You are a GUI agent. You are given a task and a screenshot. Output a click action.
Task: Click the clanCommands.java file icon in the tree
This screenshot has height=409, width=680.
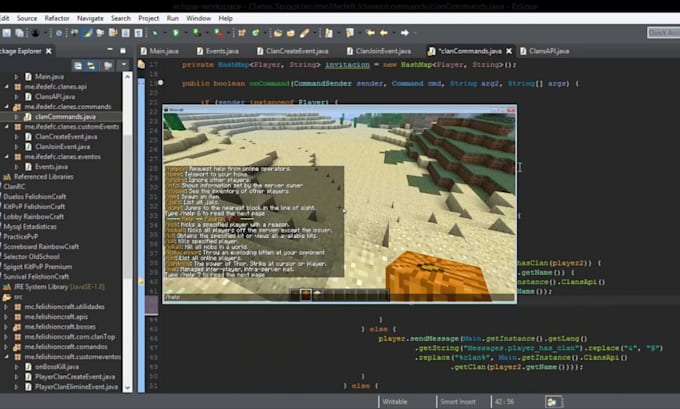[28, 117]
